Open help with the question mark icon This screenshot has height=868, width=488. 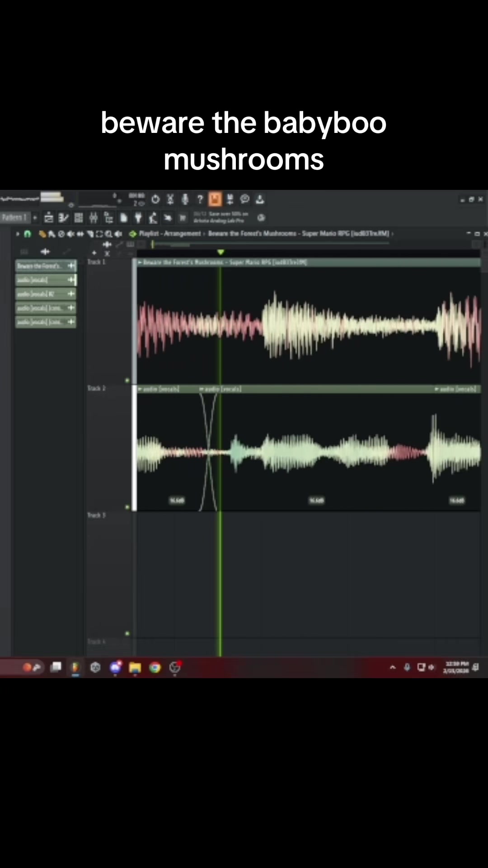pyautogui.click(x=200, y=199)
